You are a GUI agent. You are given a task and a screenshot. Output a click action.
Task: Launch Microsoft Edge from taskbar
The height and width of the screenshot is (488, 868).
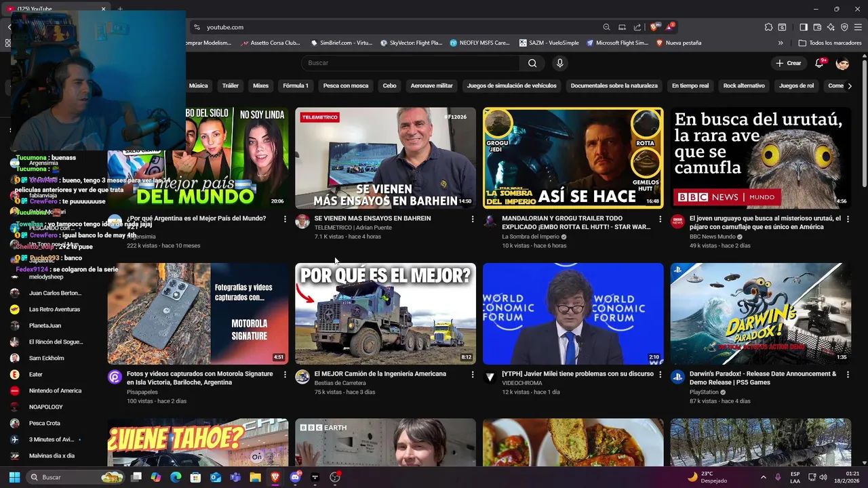click(x=176, y=477)
